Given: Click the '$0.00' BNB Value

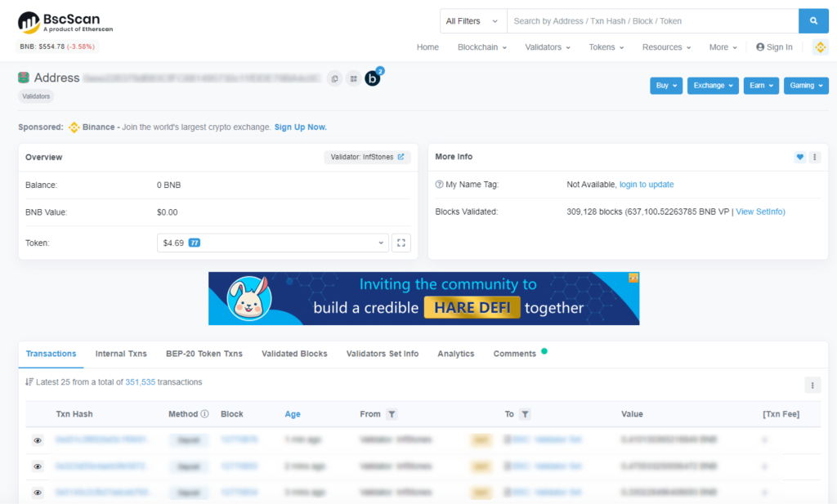Looking at the screenshot, I should (x=167, y=212).
